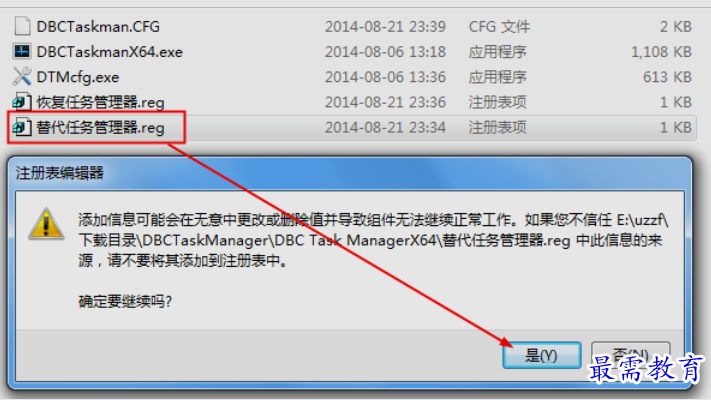Confirm with the 是(Y) button
The image size is (711, 400).
click(x=541, y=355)
